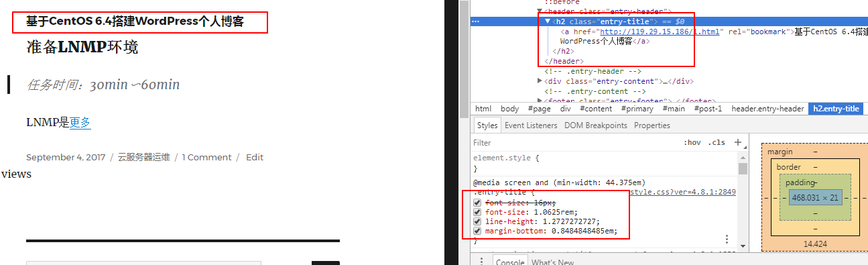Select the closing </header> tag line
The width and height of the screenshot is (868, 265).
(x=564, y=61)
